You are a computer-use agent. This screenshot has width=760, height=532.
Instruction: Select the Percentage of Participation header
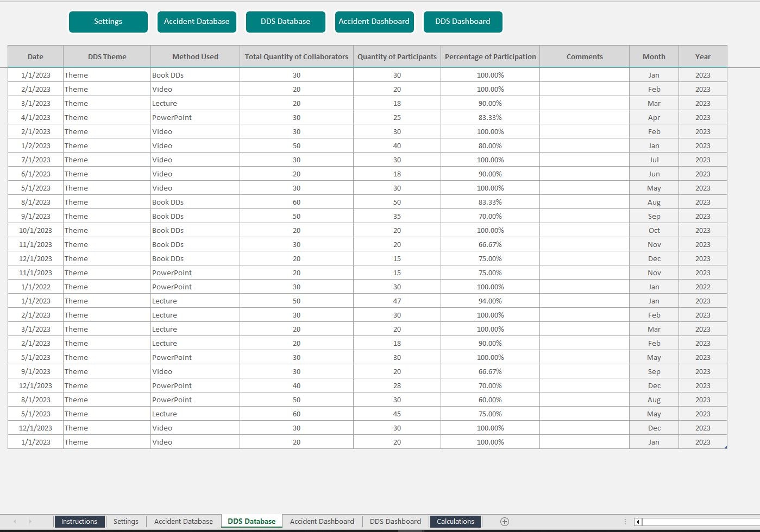coord(489,56)
